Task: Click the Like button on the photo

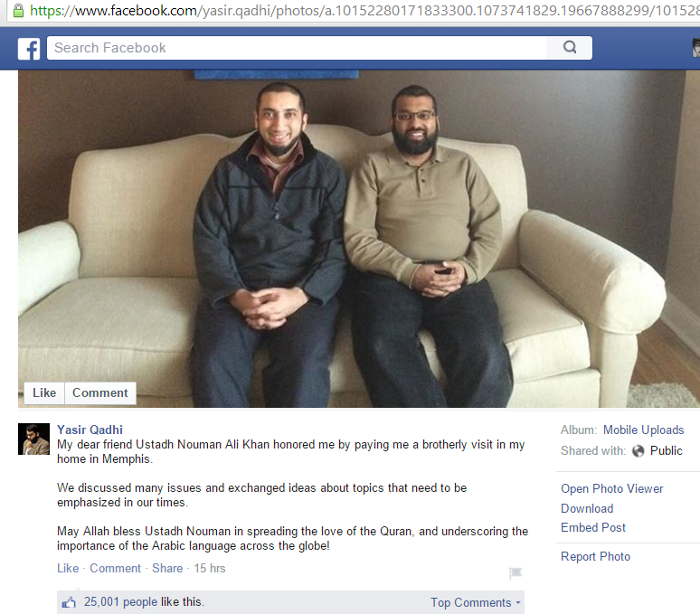Action: point(44,392)
